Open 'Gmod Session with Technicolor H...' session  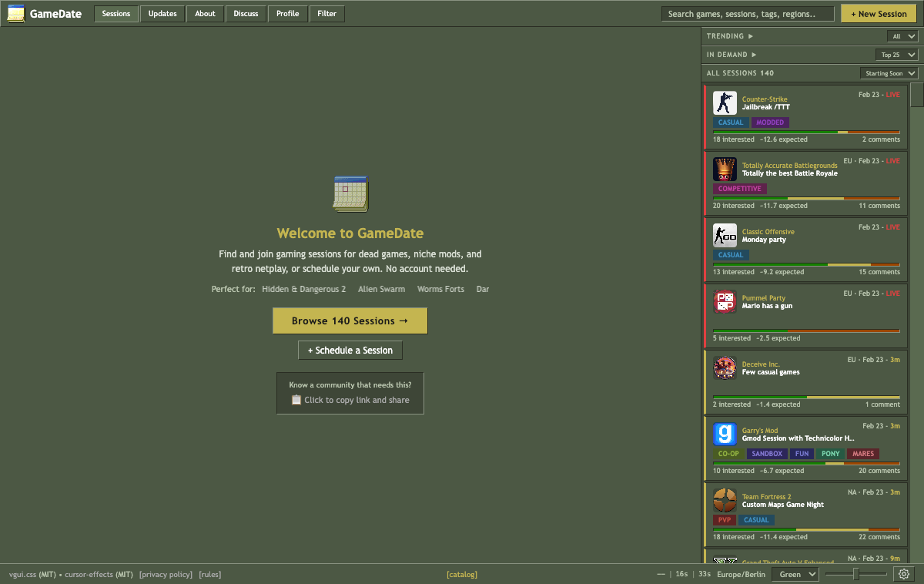[x=798, y=438]
